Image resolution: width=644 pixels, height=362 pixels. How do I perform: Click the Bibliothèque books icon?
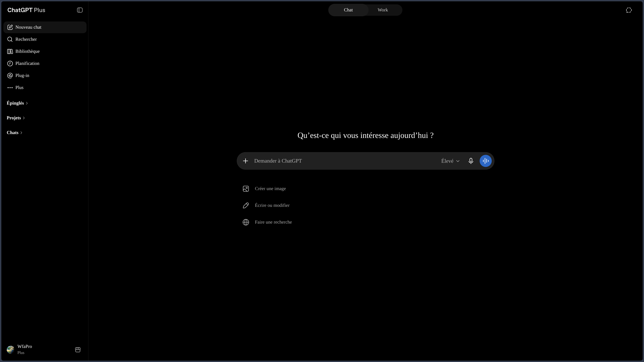(10, 51)
